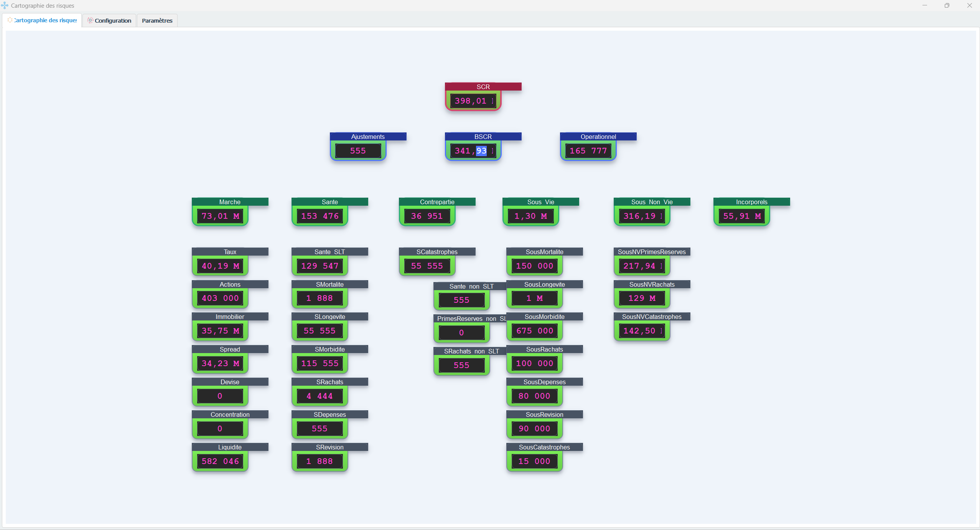Screen dimensions: 980x530
Task: Click the SRevision value 1 888
Action: click(320, 461)
